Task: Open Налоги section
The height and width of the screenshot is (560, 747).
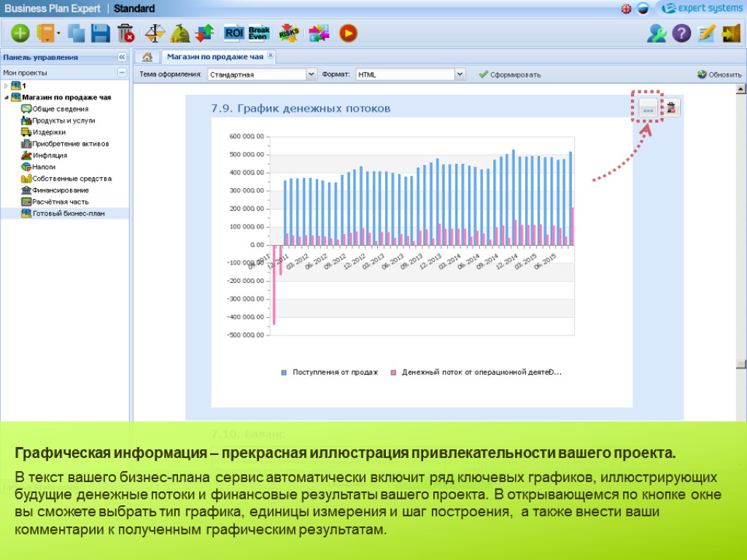Action: [x=39, y=167]
